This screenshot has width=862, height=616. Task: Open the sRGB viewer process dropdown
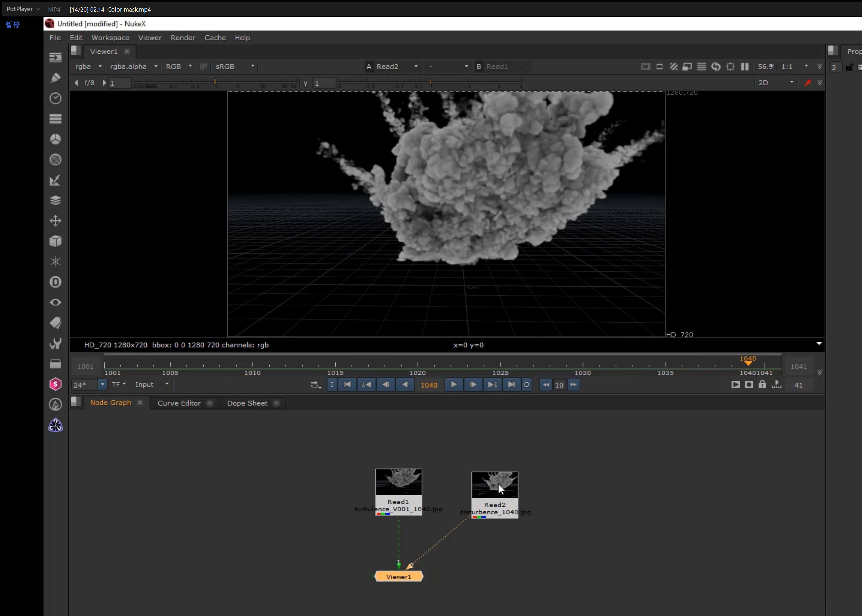click(x=235, y=67)
